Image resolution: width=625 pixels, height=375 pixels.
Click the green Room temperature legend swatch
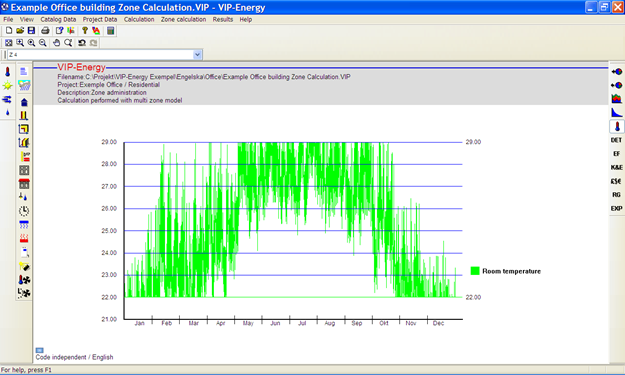click(475, 271)
